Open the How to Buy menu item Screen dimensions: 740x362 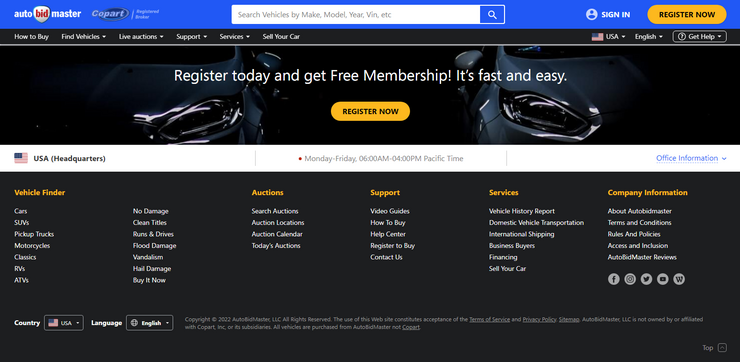pos(32,36)
